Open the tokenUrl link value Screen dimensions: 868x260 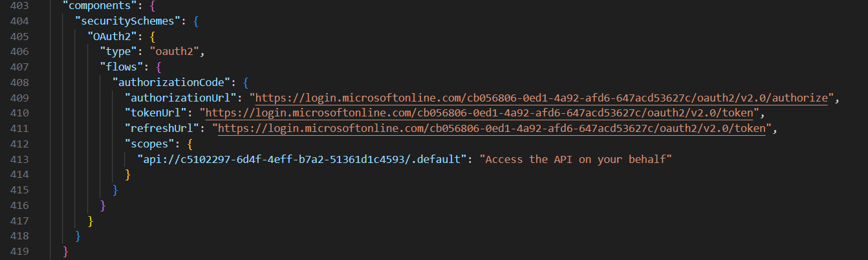(479, 113)
